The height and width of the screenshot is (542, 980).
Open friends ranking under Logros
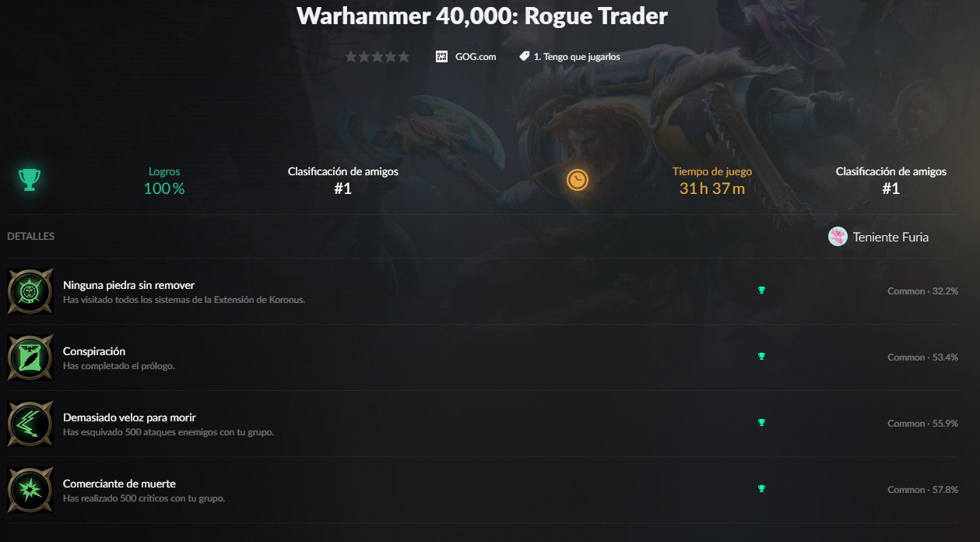pos(343,180)
